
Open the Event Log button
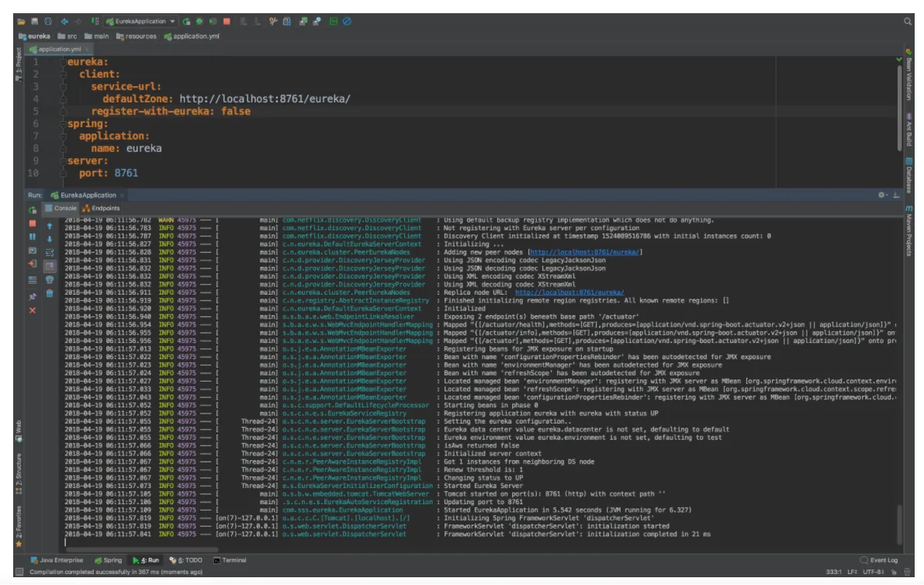tap(879, 560)
